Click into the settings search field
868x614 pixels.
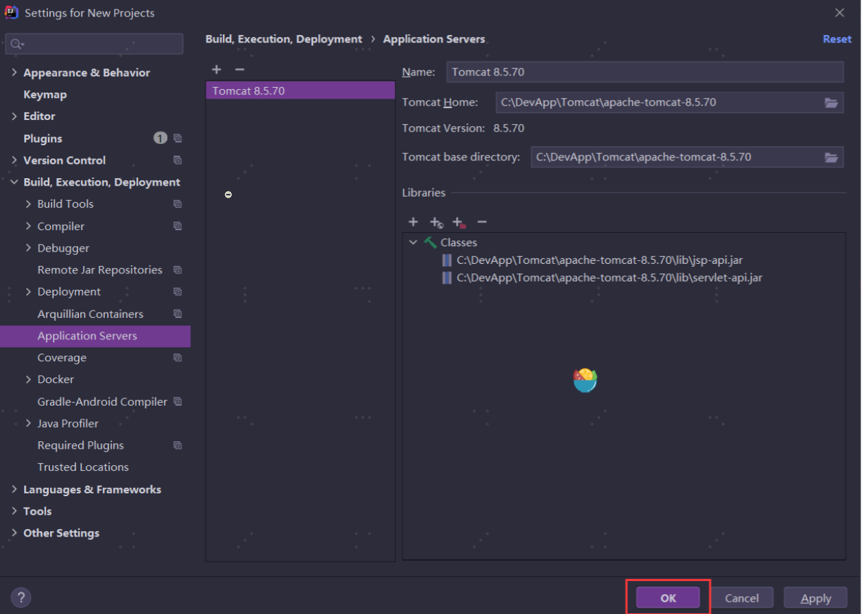pos(95,44)
